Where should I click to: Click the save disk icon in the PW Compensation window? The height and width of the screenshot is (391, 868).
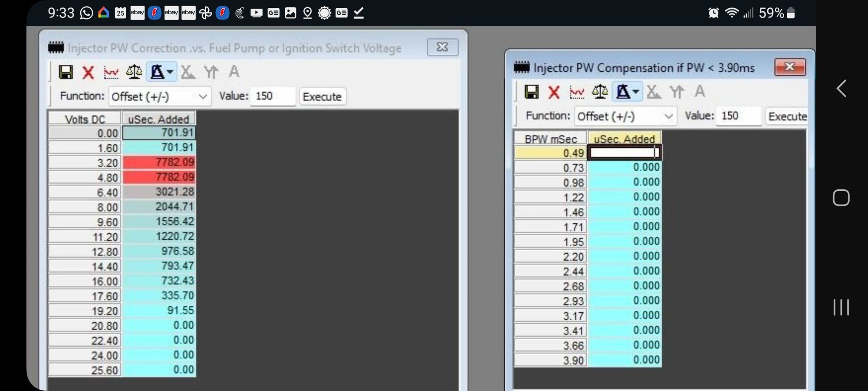532,92
